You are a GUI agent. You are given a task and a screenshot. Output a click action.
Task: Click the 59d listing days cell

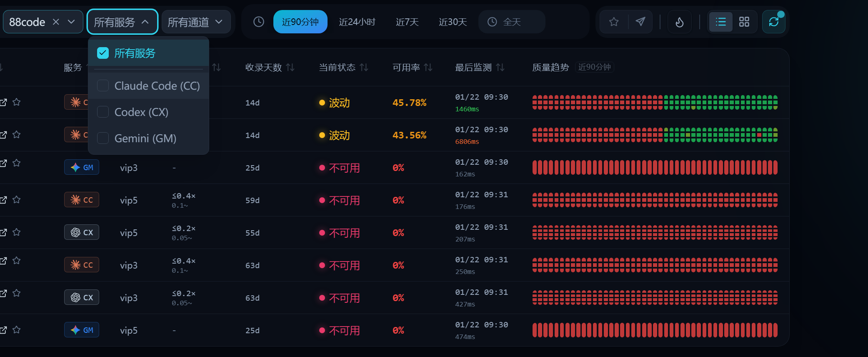[x=253, y=200]
